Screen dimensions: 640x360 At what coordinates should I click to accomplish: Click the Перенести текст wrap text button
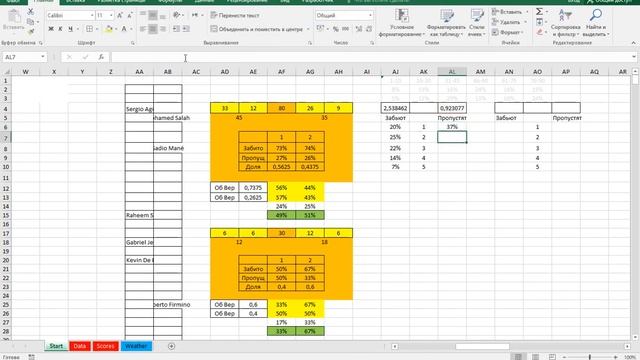[x=235, y=16]
